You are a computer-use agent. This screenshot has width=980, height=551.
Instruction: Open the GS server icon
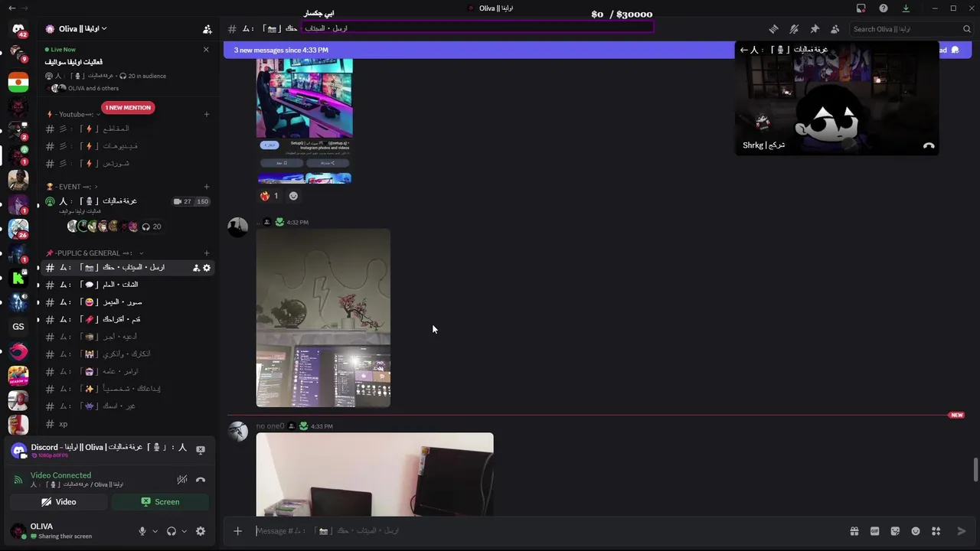tap(18, 327)
